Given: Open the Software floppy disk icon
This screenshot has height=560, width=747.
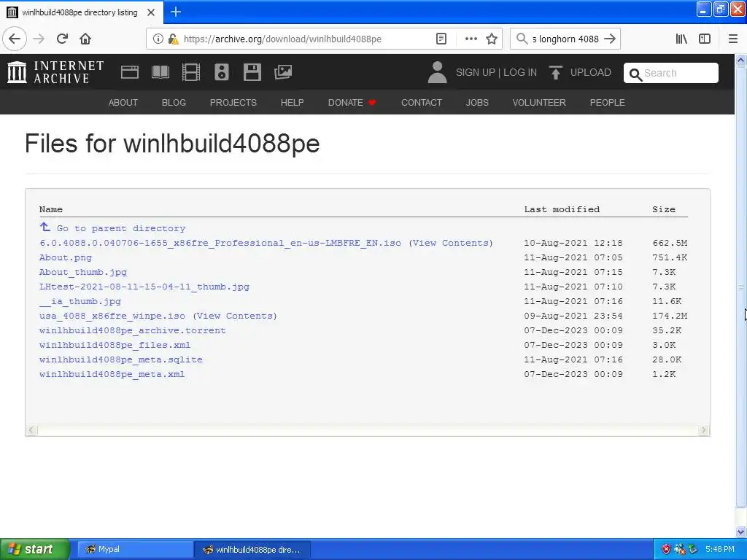Looking at the screenshot, I should [x=252, y=72].
